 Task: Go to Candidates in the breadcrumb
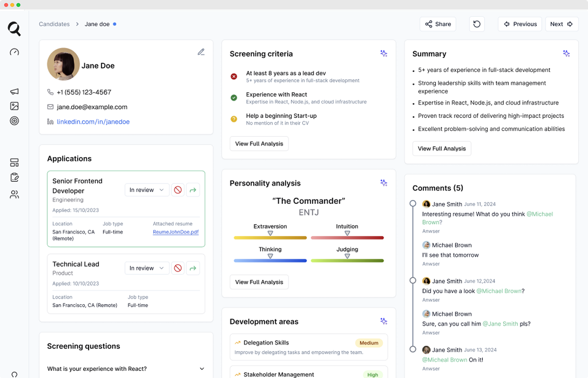tap(54, 24)
